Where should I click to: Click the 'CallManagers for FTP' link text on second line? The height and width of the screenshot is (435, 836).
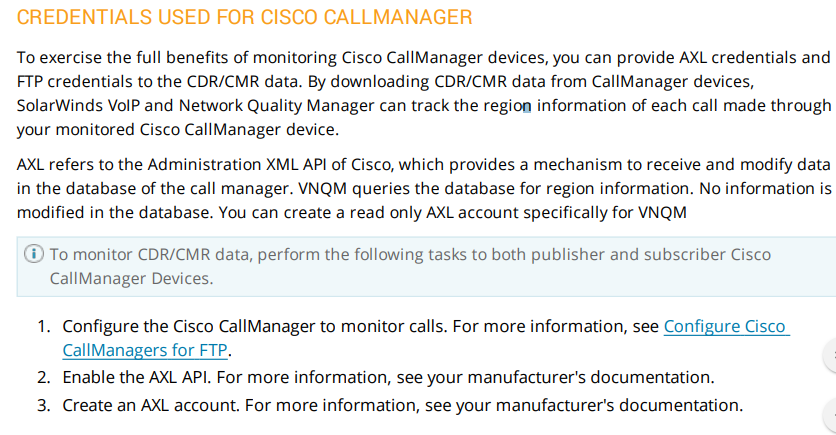(x=145, y=350)
